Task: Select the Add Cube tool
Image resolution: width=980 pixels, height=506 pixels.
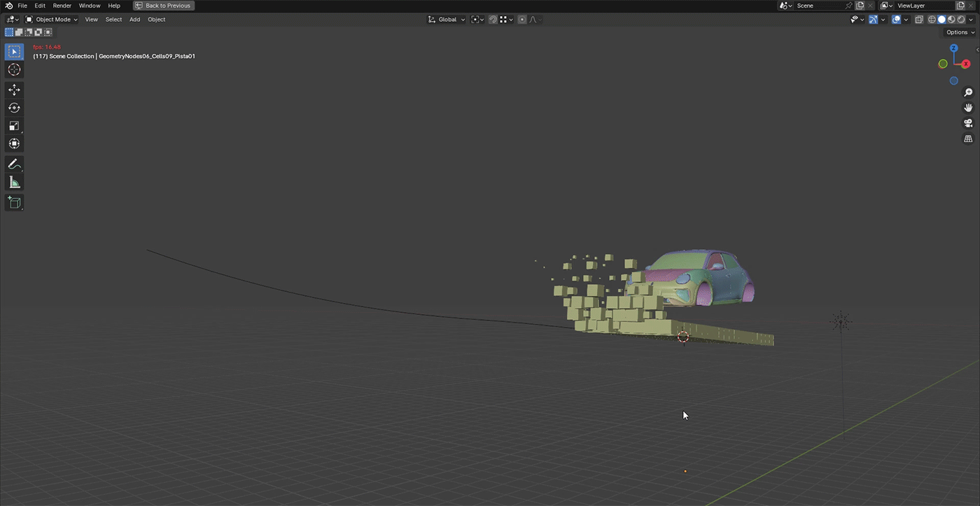Action: click(x=14, y=203)
